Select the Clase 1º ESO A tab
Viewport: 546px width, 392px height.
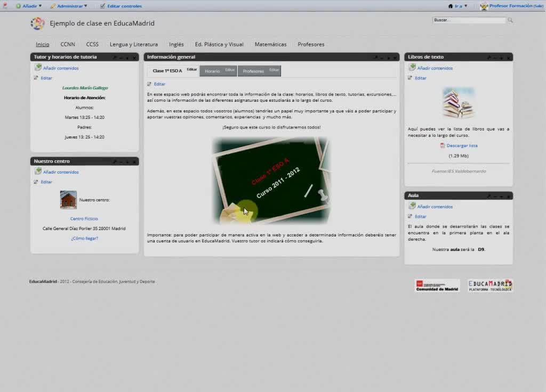click(x=167, y=71)
